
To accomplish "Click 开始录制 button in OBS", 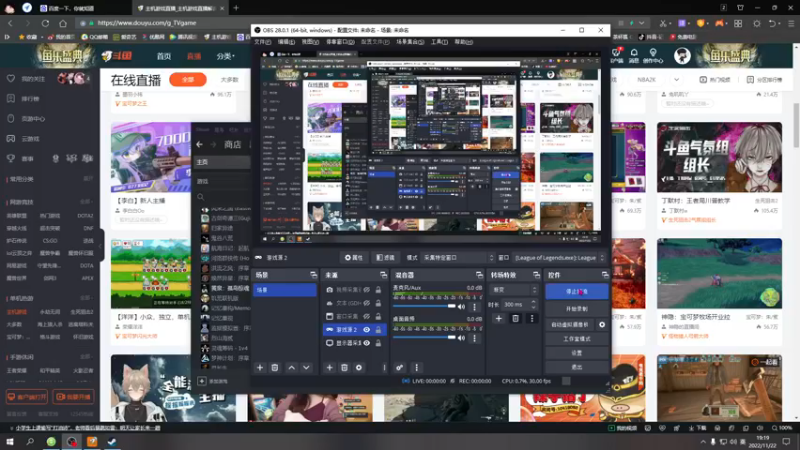I will [577, 309].
